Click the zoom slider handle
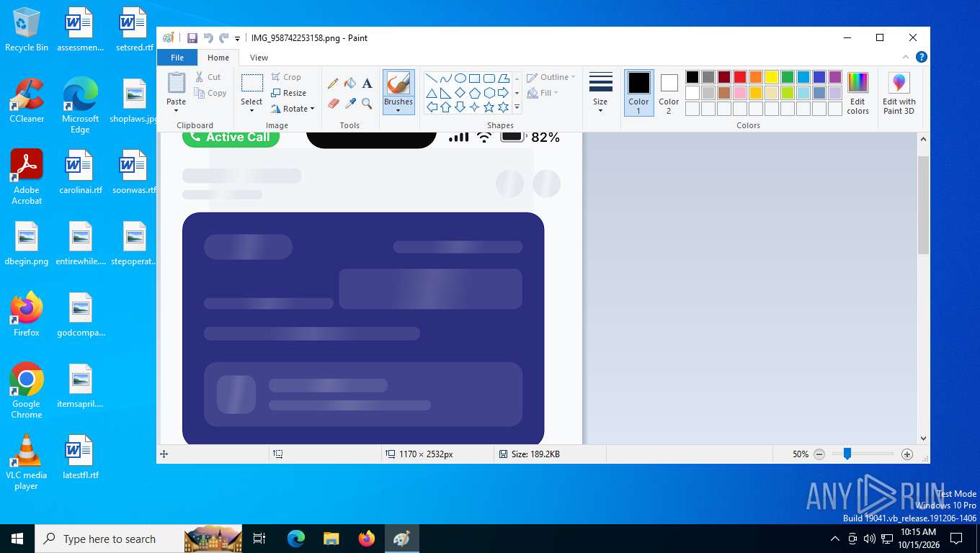 847,454
